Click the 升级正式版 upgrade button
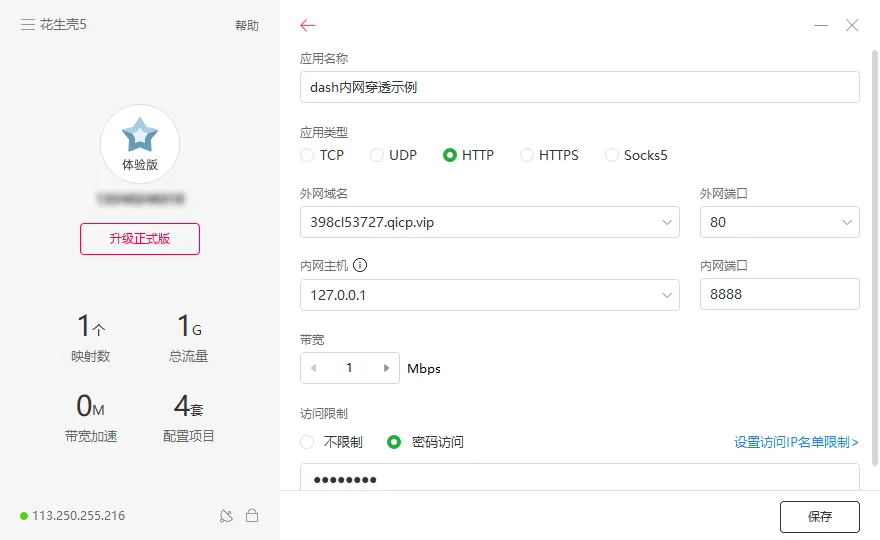Viewport: 880px width, 540px height. click(140, 239)
